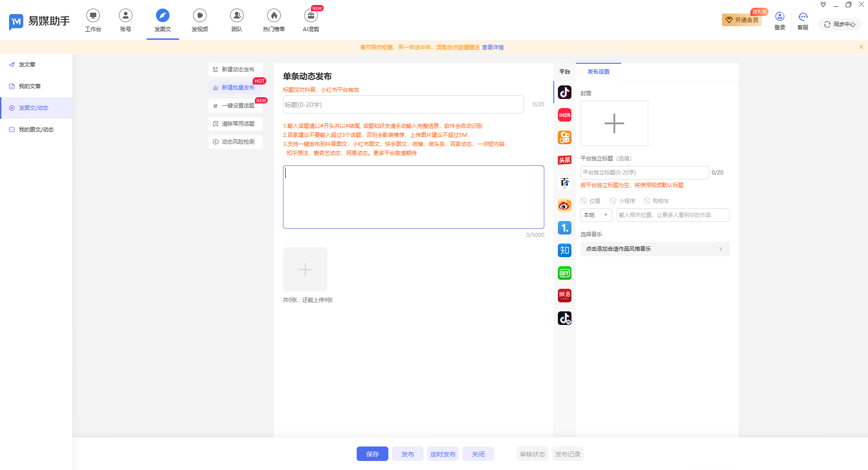
Task: Select the NetEase news platform icon
Action: tap(564, 296)
